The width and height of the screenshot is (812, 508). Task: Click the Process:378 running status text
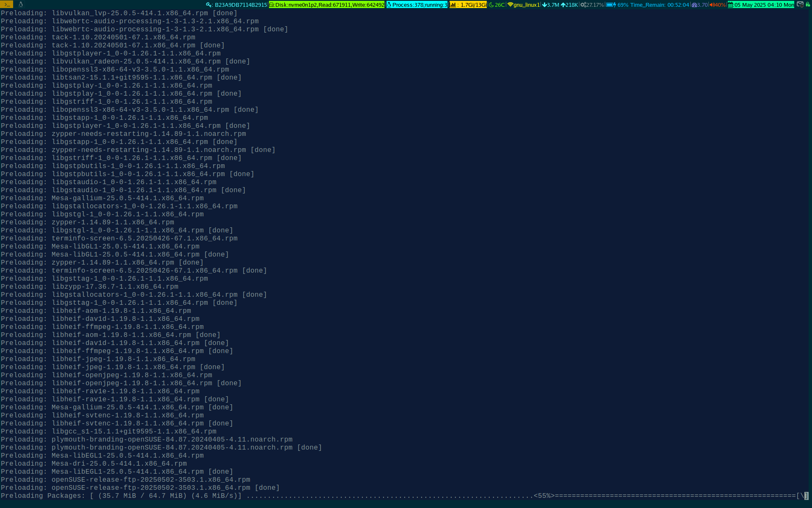coord(420,5)
